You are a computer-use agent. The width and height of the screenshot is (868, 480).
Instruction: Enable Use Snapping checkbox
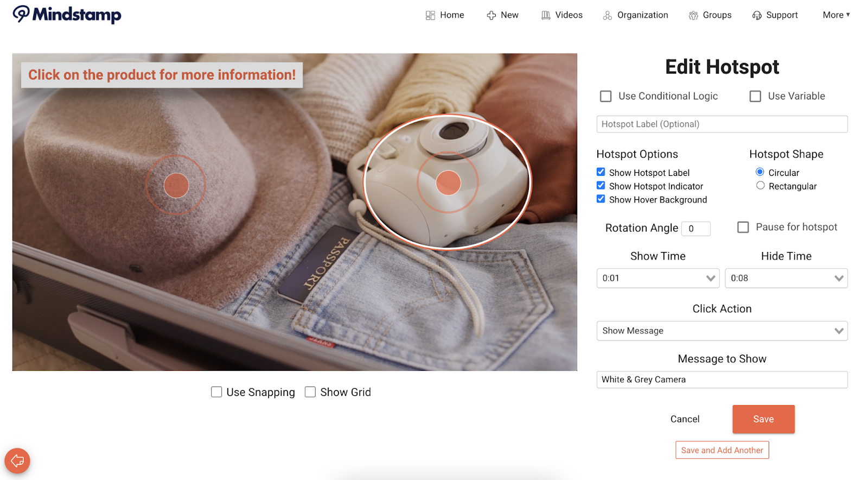[216, 392]
